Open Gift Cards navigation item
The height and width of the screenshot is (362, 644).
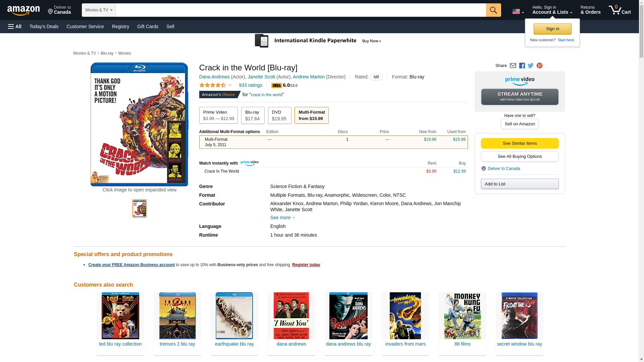pyautogui.click(x=148, y=26)
